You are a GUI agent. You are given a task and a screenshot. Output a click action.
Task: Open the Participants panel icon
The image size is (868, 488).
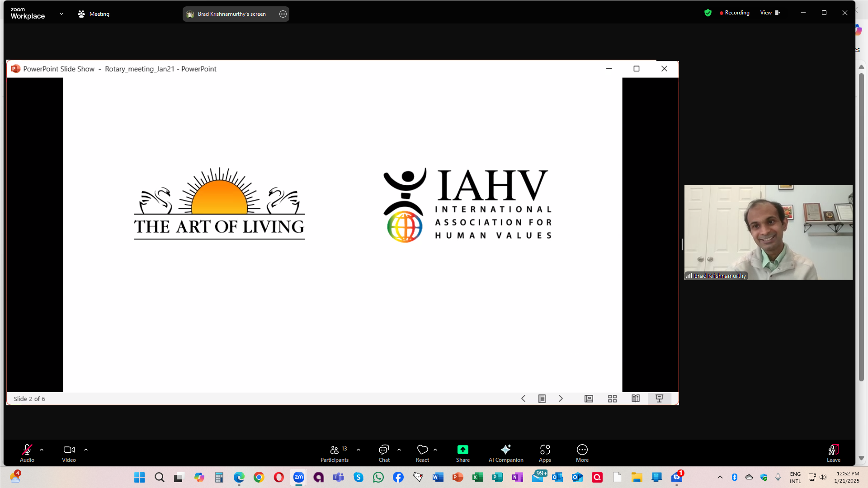[x=335, y=450]
